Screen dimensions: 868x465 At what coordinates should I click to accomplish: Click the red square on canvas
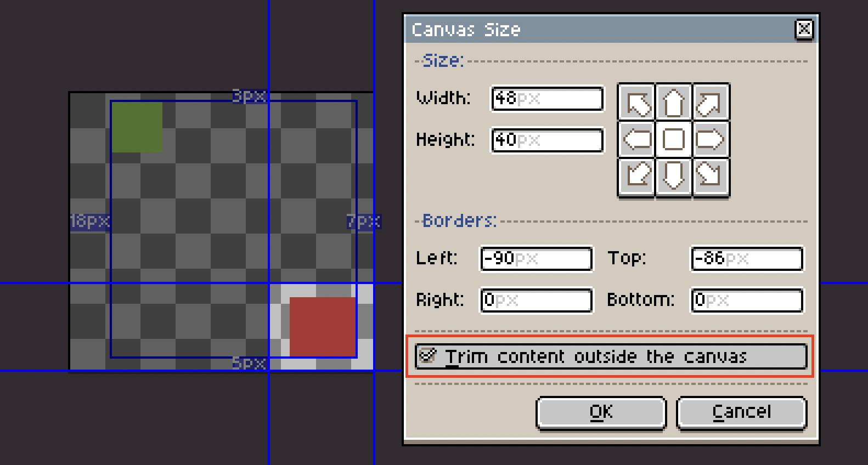323,326
